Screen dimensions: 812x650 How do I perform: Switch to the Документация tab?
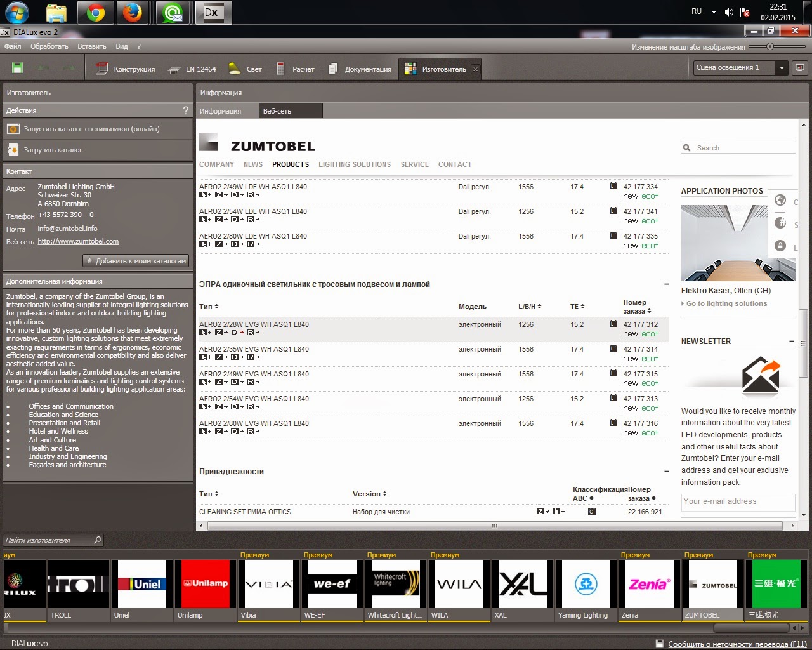click(360, 69)
